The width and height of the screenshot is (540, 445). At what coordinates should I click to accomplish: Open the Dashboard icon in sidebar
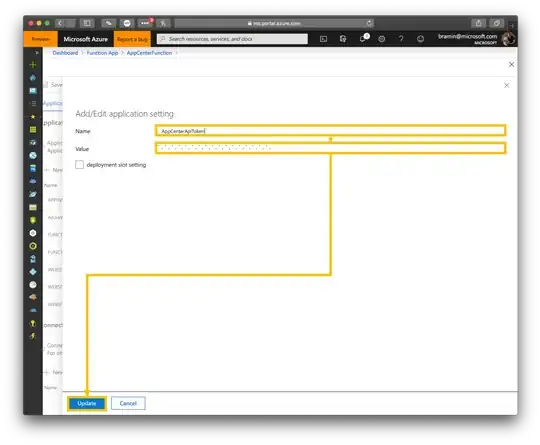pos(33,91)
